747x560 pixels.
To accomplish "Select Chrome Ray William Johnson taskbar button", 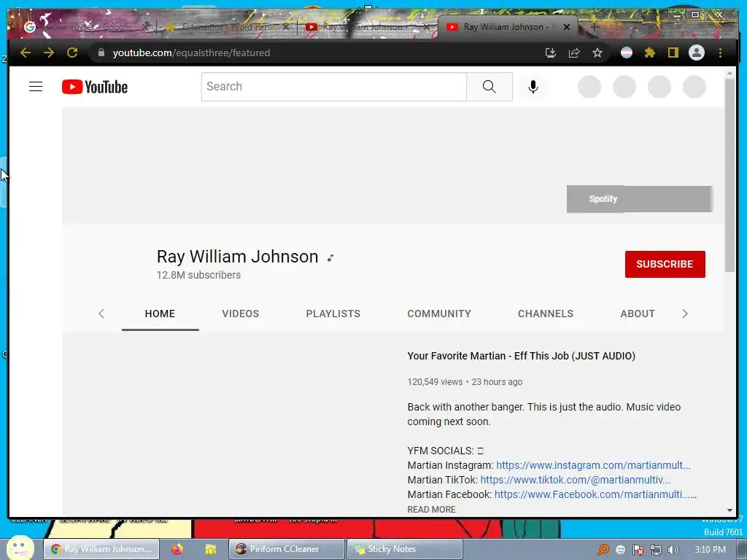I will (101, 549).
